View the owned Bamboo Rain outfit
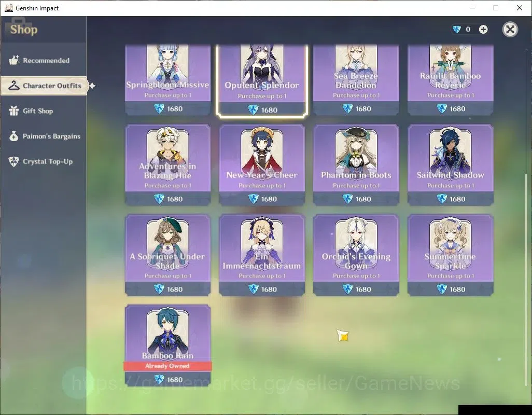Viewport: 532px width, 415px height. click(x=167, y=345)
